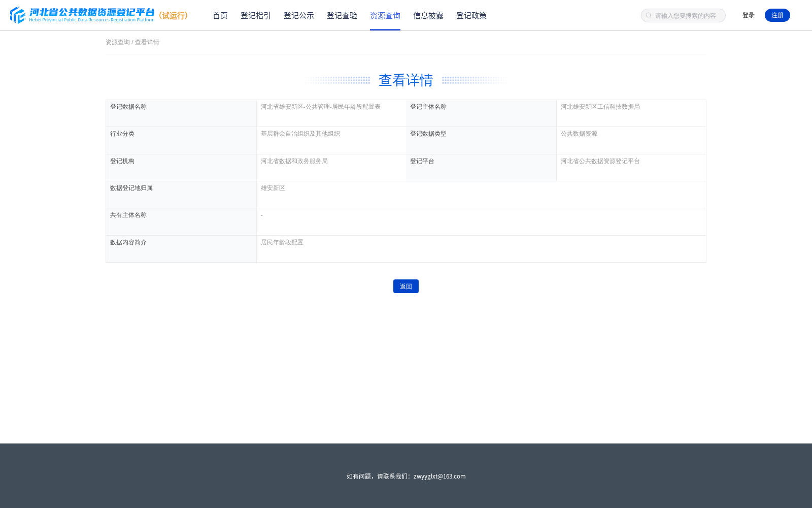The image size is (812, 508).
Task: Select value 居民年龄段配置
Action: pyautogui.click(x=282, y=242)
